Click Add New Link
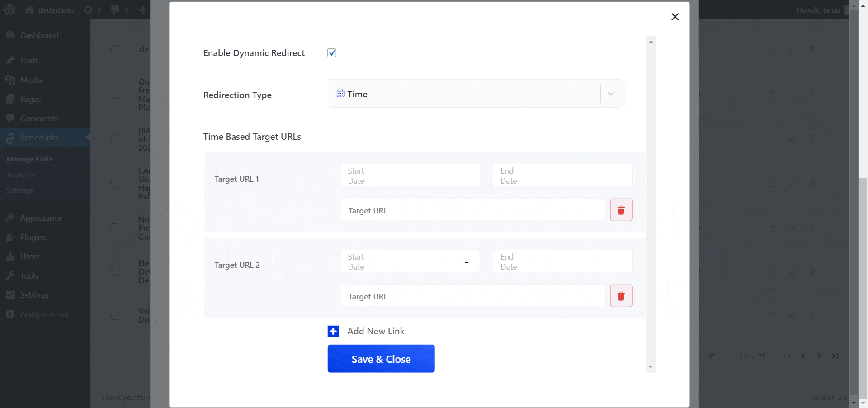 [x=375, y=331]
